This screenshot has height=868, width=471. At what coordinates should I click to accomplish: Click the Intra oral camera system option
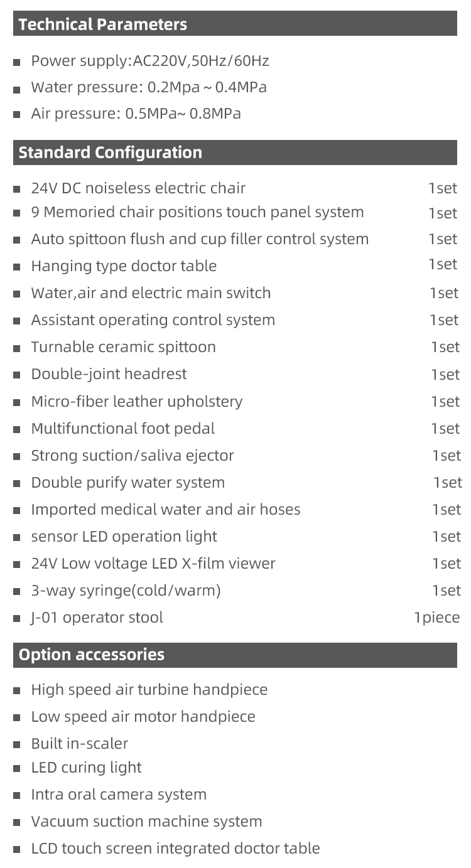click(x=119, y=795)
